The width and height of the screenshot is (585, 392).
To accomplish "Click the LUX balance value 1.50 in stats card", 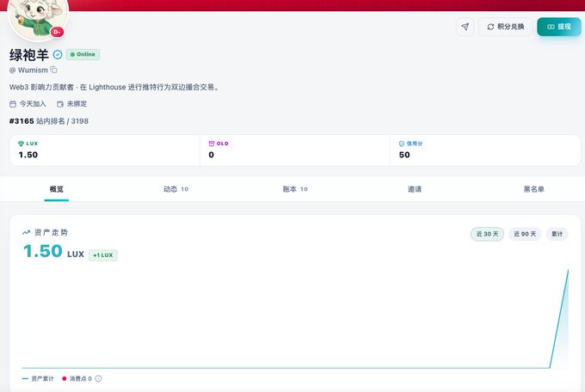I will (28, 155).
